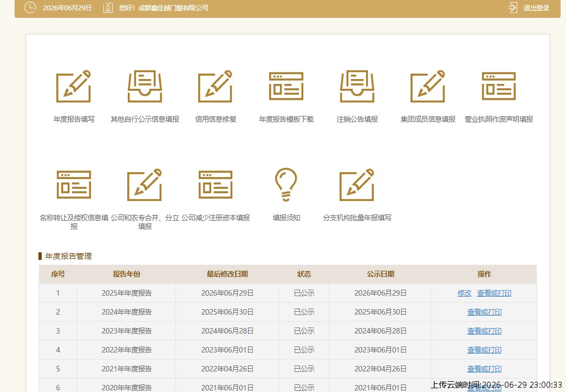566x392 pixels.
Task: Select the 2021年年度报告 cell
Action: [x=126, y=369]
